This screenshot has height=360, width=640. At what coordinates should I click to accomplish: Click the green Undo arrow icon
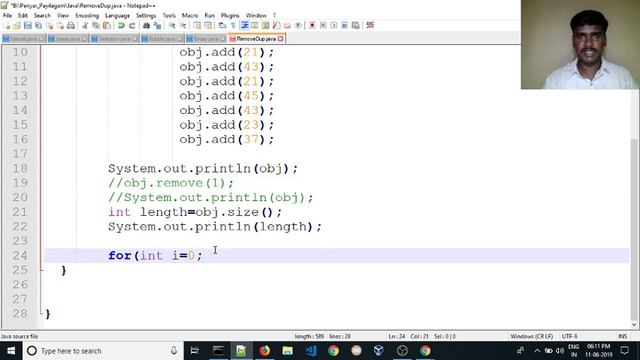coord(121,25)
